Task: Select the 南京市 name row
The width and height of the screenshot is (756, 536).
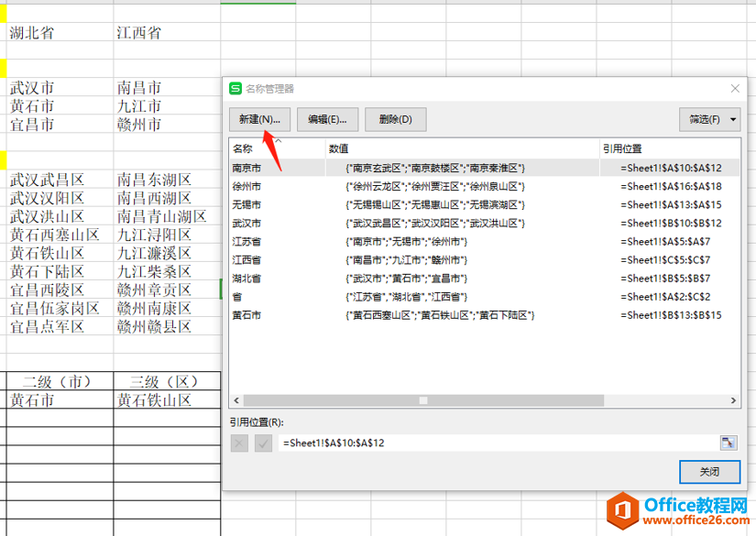Action: click(485, 168)
